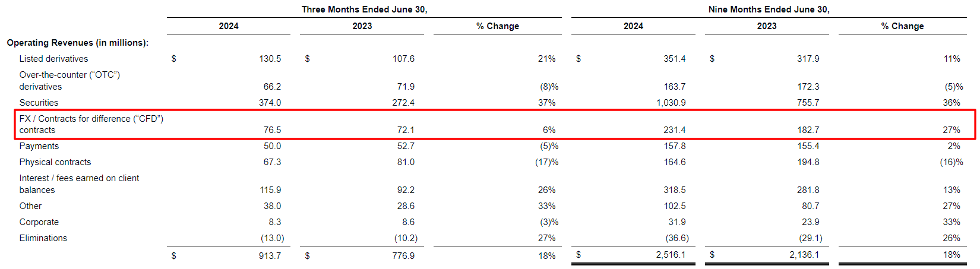Select the 2,136.1 total value
Screen dimensions: 980x269
tap(804, 255)
